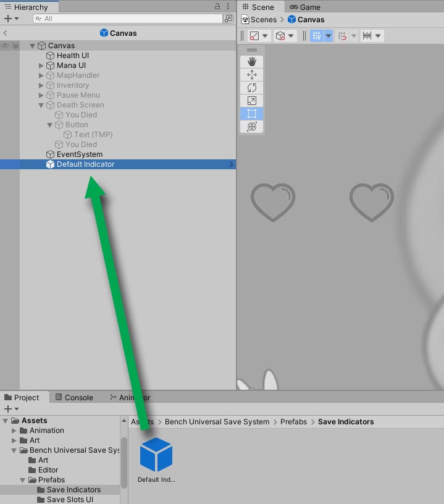Click the Prefabs breadcrumb in Project
The width and height of the screenshot is (444, 504).
coord(293,422)
